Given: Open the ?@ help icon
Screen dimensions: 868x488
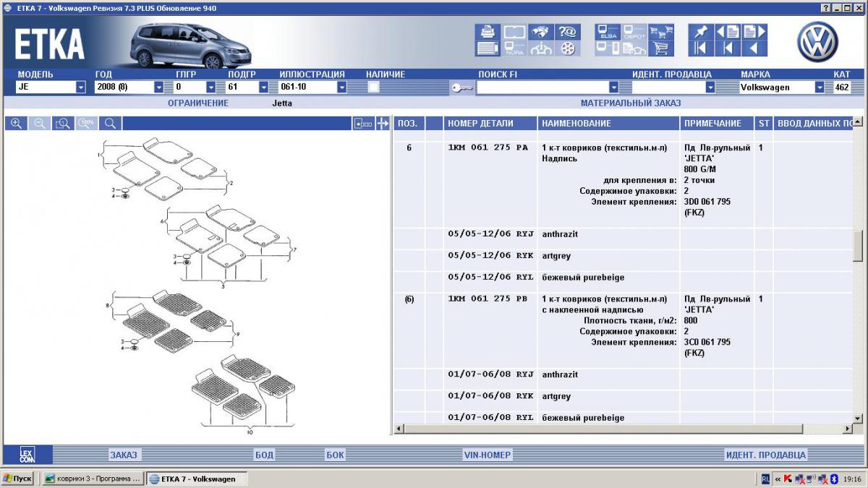Looking at the screenshot, I should 567,32.
